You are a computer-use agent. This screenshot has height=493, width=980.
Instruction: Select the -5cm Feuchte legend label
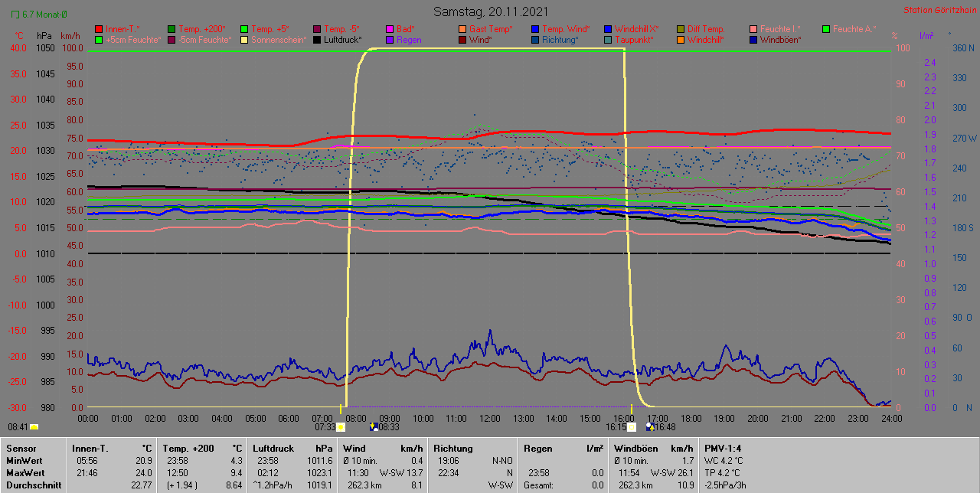pos(204,39)
